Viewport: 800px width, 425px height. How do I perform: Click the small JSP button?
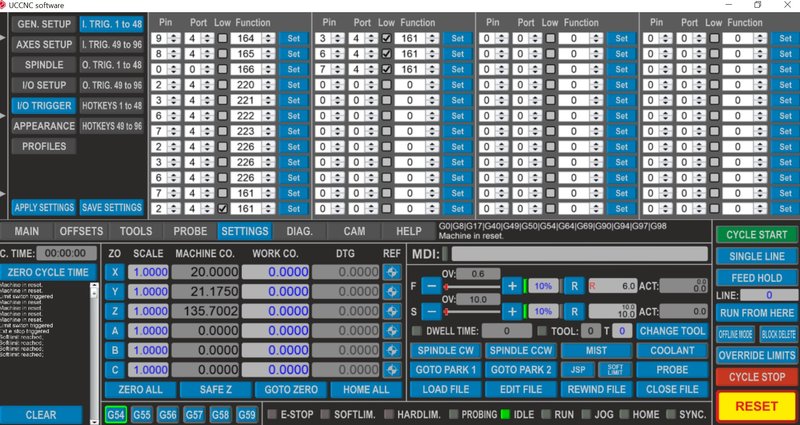577,370
